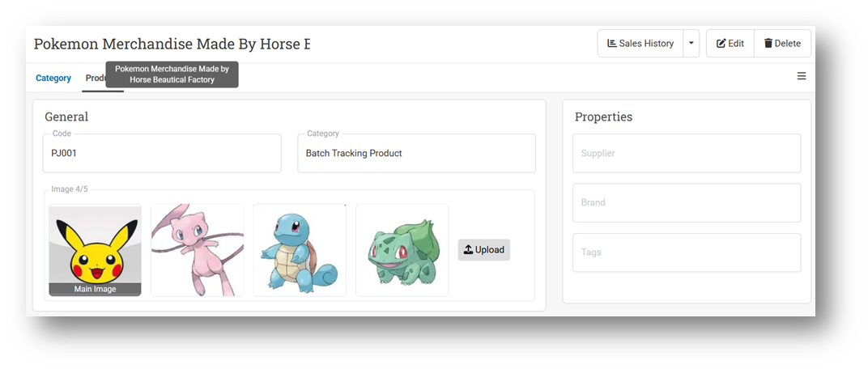Select the Squirtle image thumbnail
The width and height of the screenshot is (868, 369).
pyautogui.click(x=300, y=250)
